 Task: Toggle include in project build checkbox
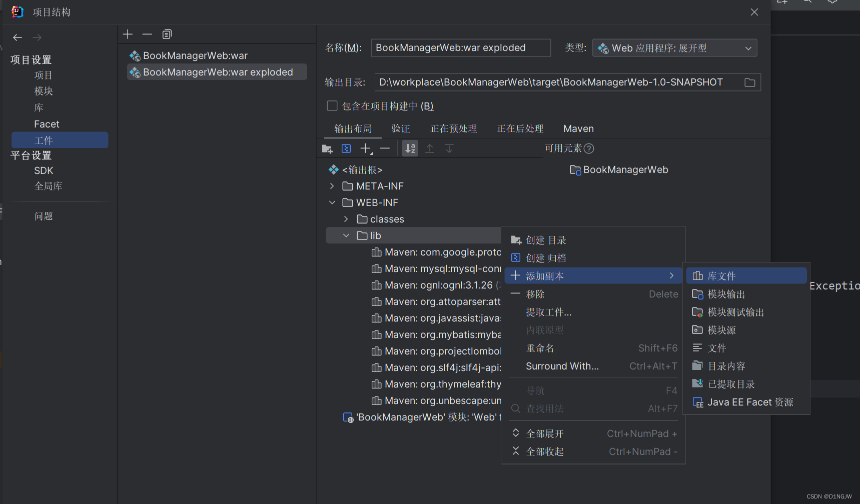pos(332,106)
